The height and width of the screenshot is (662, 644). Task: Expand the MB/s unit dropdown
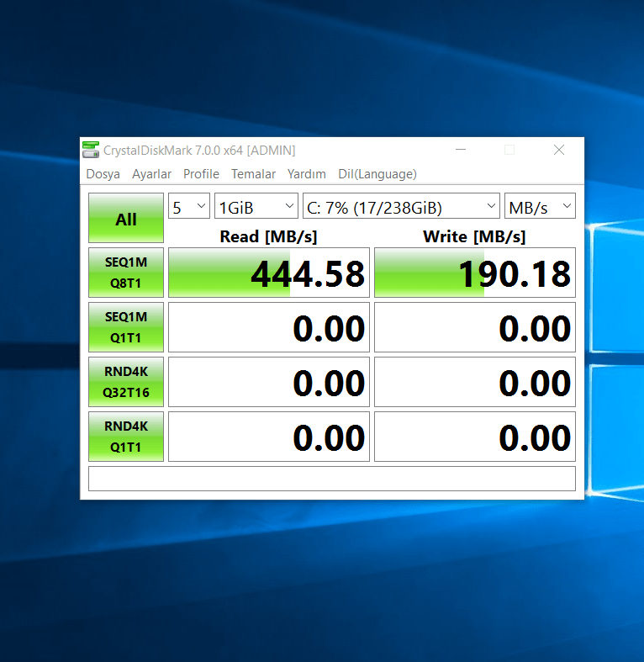541,206
